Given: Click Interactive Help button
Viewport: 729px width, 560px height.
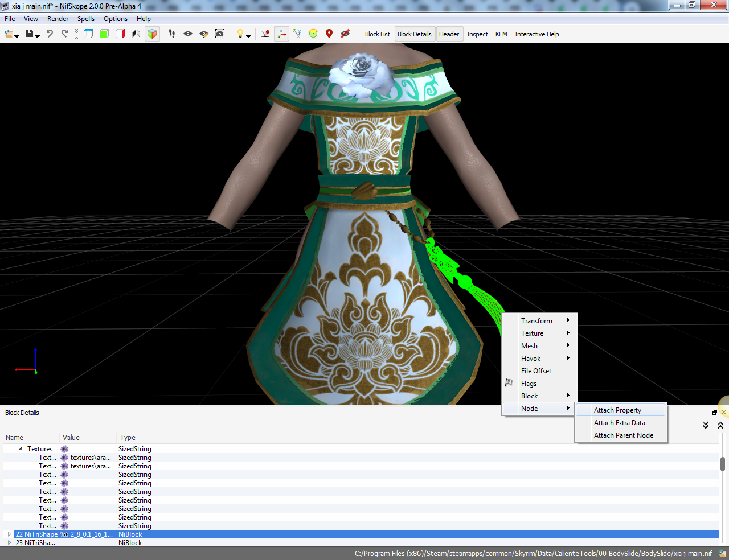Looking at the screenshot, I should click(537, 34).
